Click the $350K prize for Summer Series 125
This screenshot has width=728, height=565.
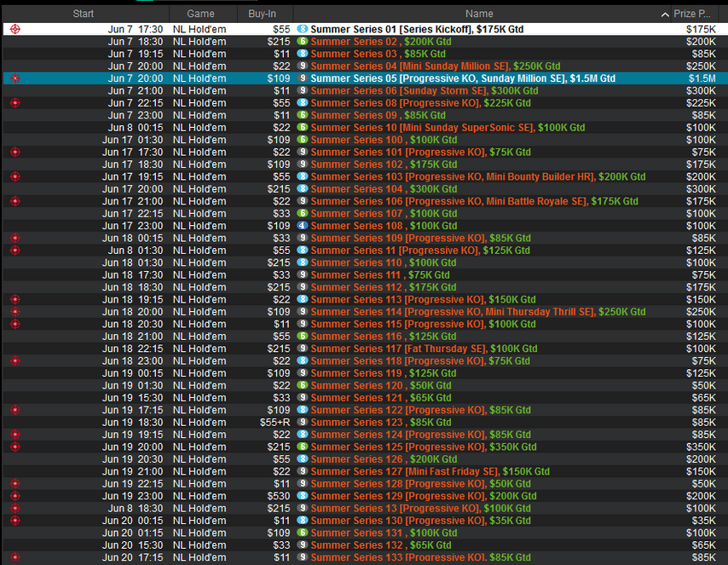coord(701,447)
